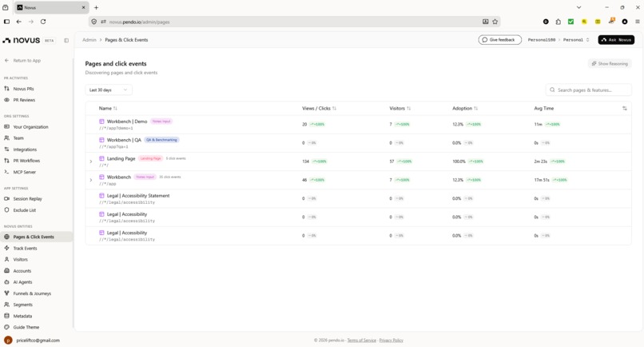
Task: Open the column settings icon in table header
Action: click(624, 109)
